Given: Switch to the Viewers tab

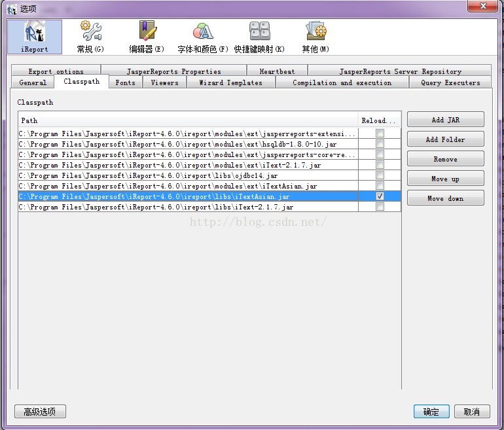Looking at the screenshot, I should pos(164,82).
